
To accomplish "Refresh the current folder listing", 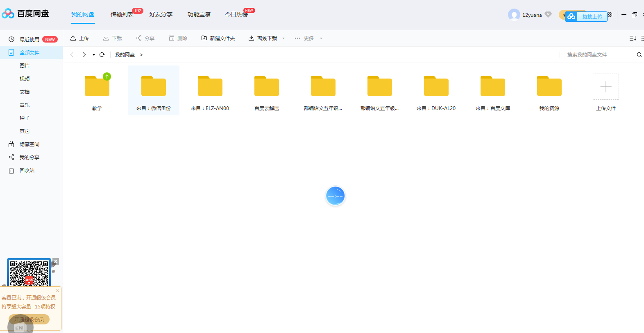I will [102, 55].
